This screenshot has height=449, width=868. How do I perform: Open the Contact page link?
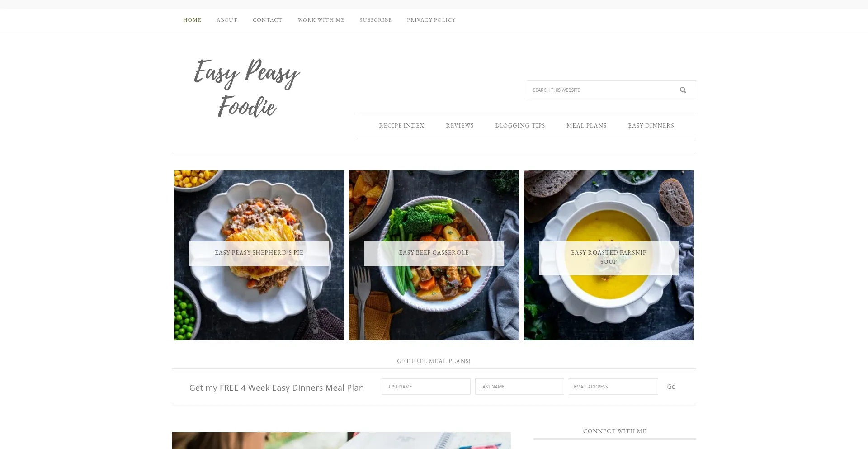tap(268, 20)
